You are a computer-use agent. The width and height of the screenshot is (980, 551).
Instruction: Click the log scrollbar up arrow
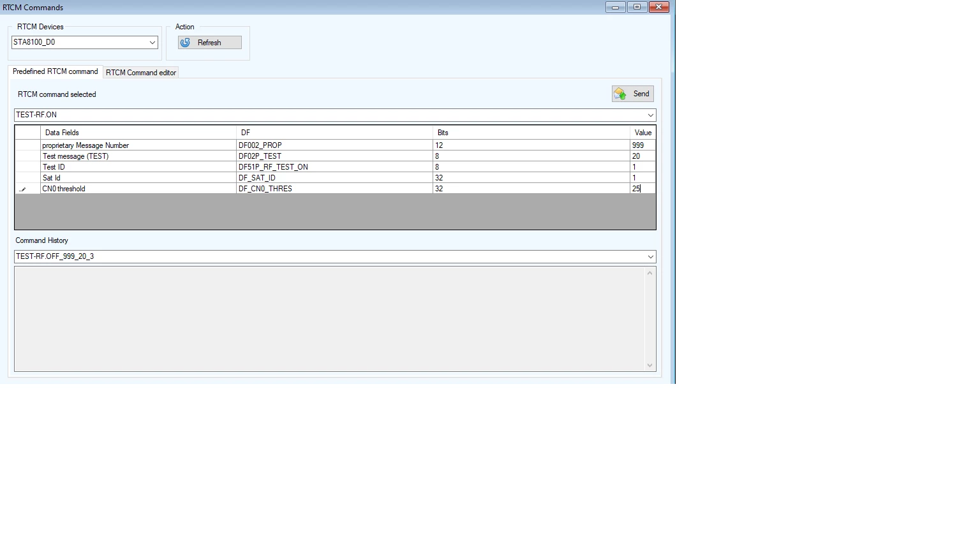650,273
